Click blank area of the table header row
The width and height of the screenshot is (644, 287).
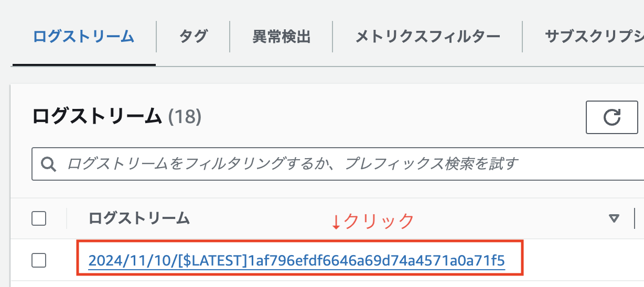click(x=498, y=218)
